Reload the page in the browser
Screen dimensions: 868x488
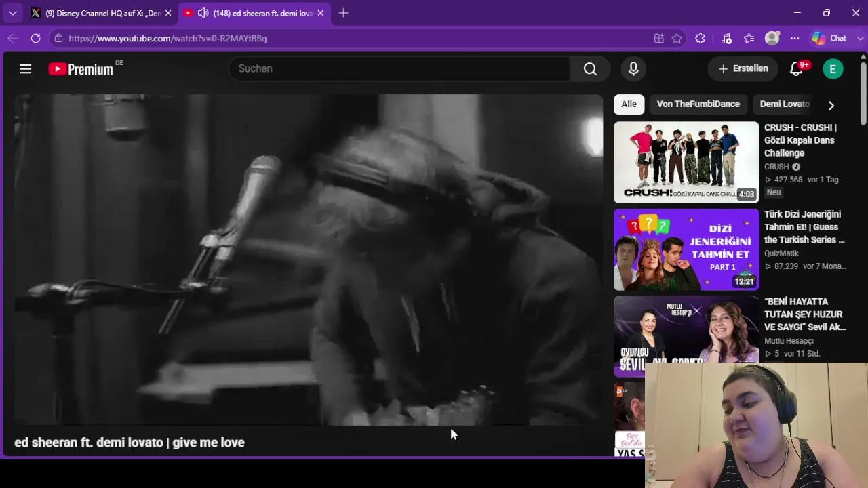36,39
